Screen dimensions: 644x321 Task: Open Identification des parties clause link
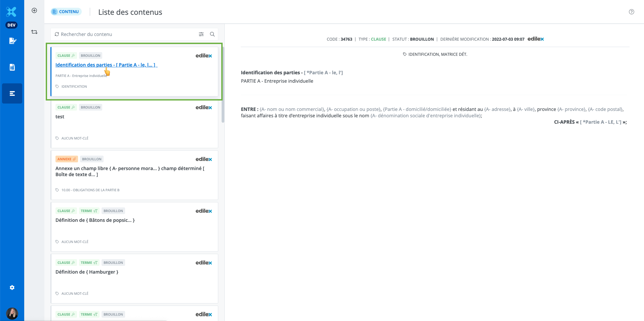tap(106, 65)
